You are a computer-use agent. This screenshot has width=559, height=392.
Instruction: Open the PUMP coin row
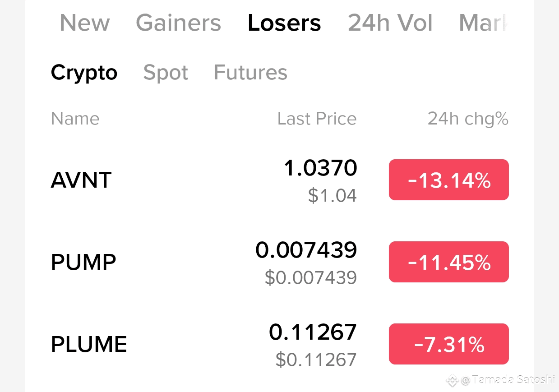point(280,262)
